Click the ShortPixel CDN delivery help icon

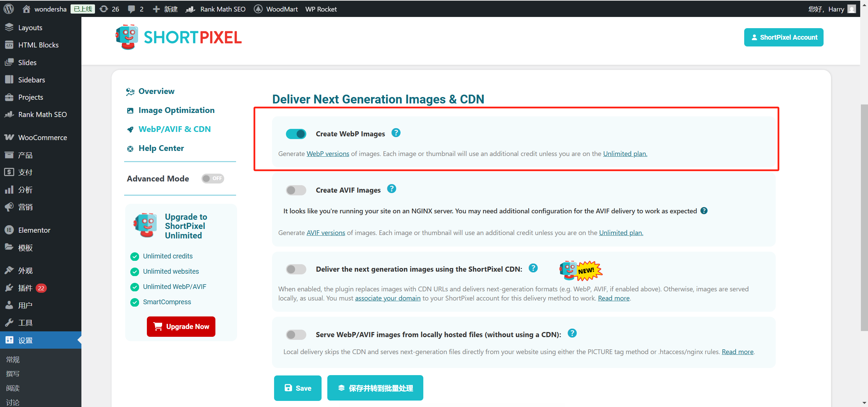tap(533, 268)
